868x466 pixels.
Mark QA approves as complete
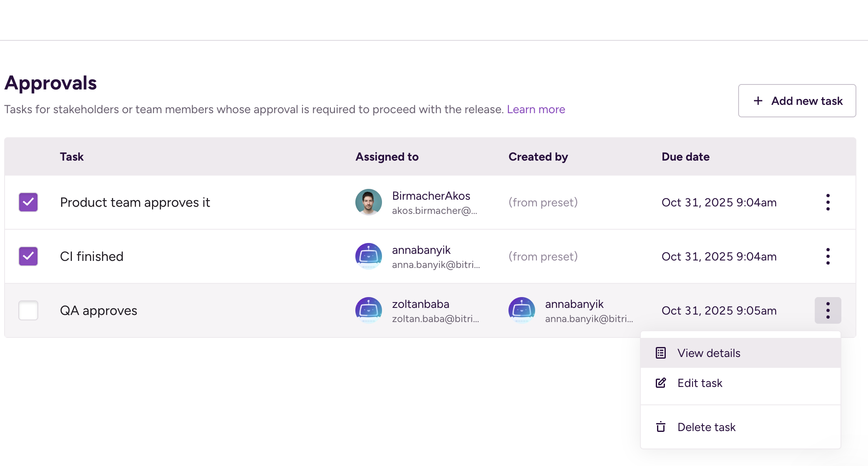(28, 310)
